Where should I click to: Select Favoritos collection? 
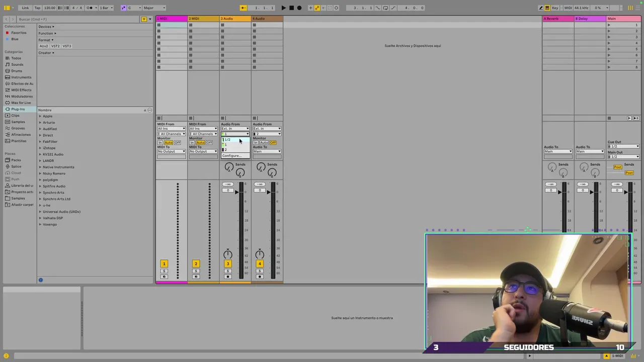19,33
